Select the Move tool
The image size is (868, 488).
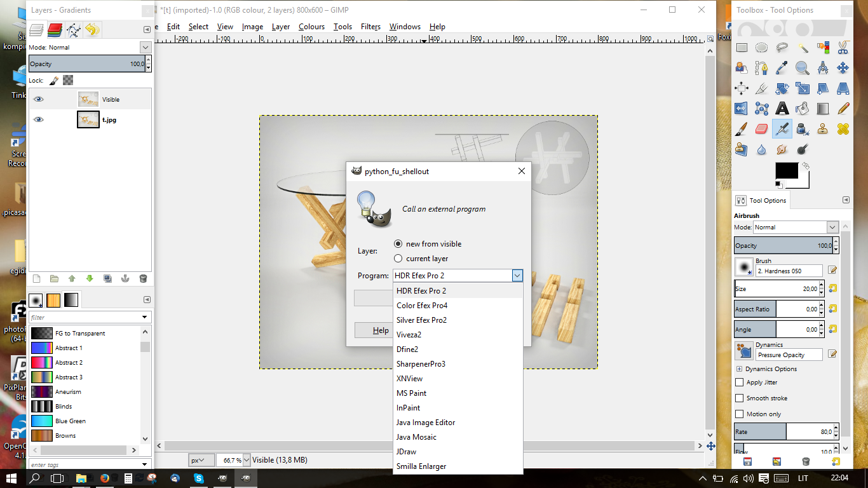(x=843, y=68)
